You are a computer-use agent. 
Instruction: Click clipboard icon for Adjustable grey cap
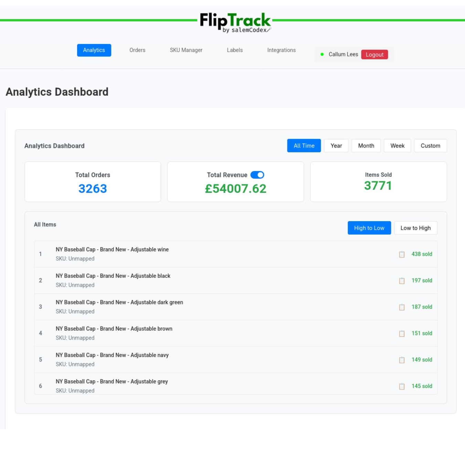coord(402,386)
